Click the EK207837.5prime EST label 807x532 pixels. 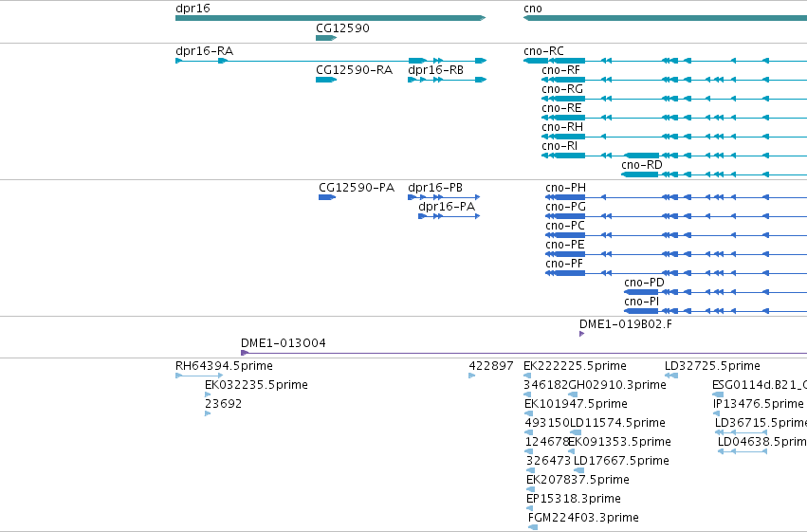tap(578, 480)
